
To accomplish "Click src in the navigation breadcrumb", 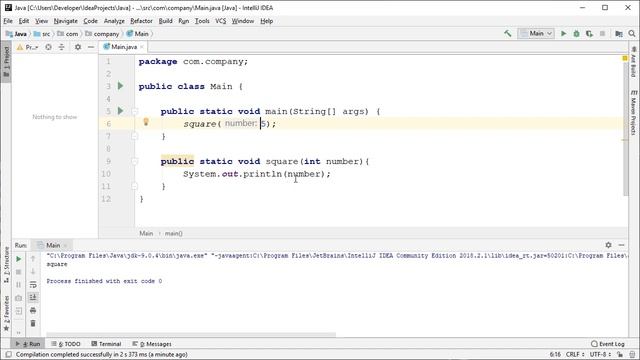I will [42, 34].
